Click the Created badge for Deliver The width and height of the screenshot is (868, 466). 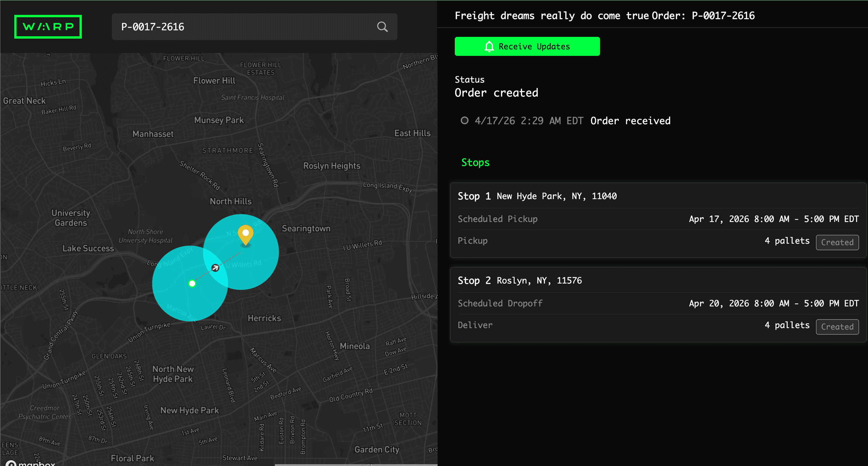pos(837,327)
